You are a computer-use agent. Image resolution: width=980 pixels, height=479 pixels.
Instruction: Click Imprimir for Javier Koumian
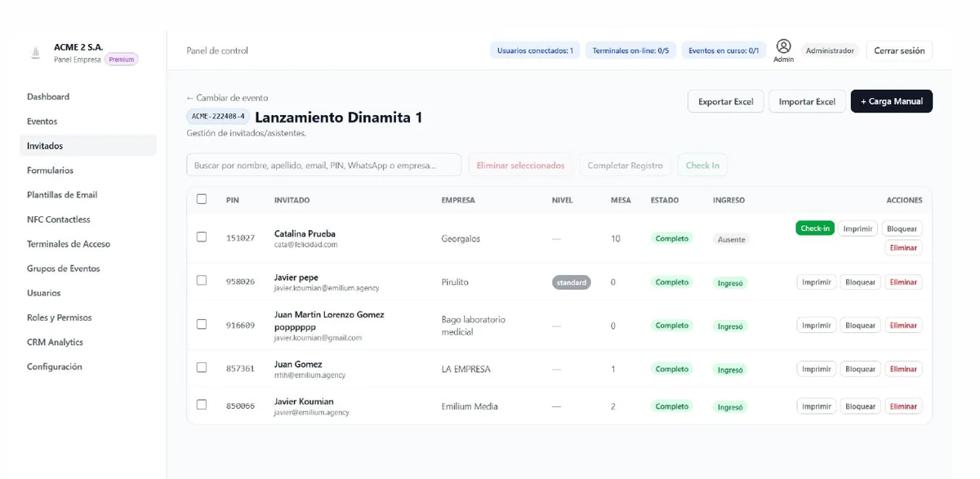pos(816,406)
